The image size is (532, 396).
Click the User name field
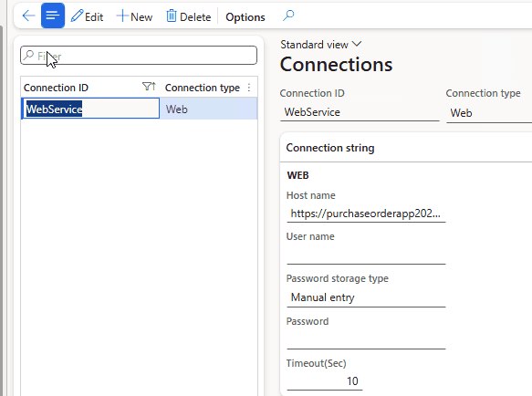tap(366, 255)
